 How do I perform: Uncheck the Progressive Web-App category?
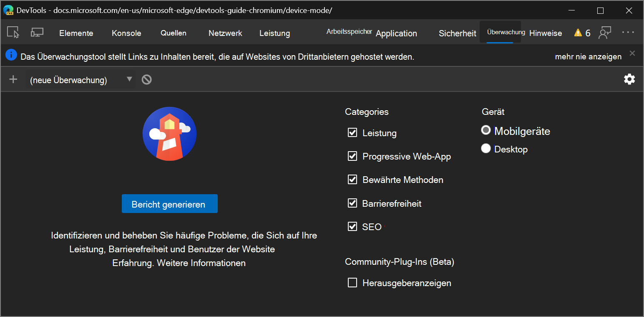click(x=352, y=156)
